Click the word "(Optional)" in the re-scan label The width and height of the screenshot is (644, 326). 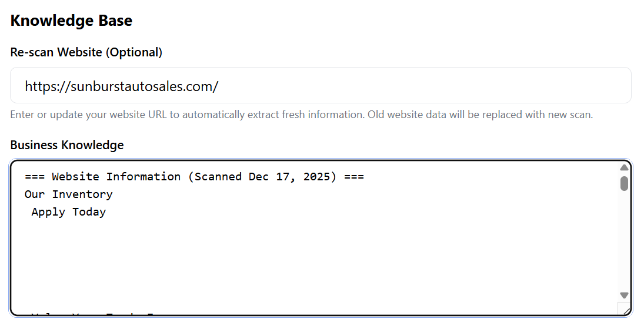[134, 52]
